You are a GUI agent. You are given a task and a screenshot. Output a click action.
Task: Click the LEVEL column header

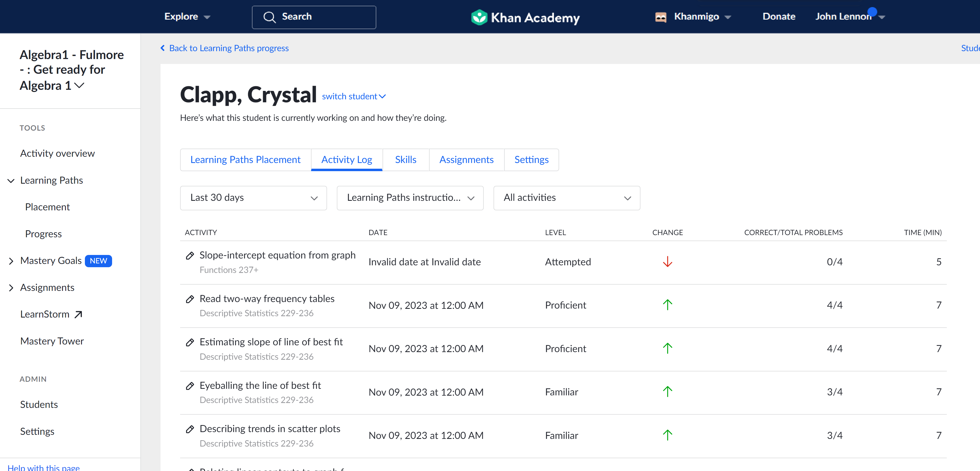coord(556,232)
